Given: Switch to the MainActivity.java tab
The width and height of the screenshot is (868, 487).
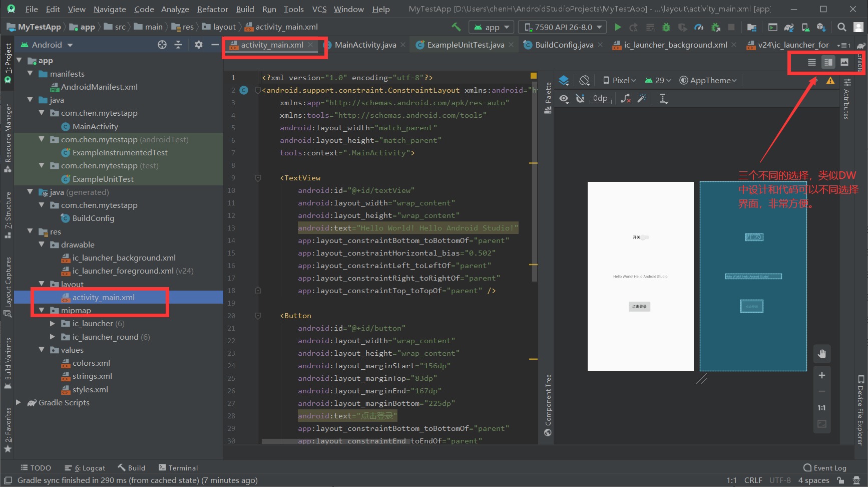Looking at the screenshot, I should pyautogui.click(x=365, y=44).
